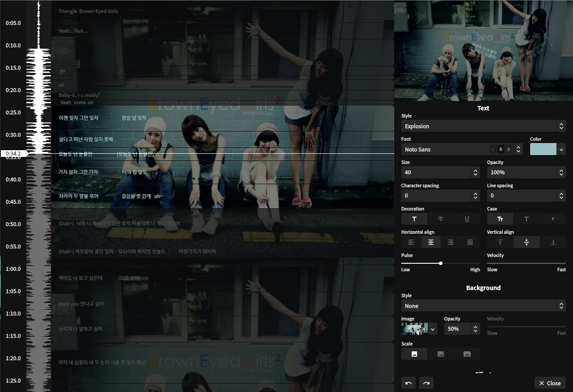Viewport: 573px width, 392px height.
Task: Click the 0:34.2 playhead time marker
Action: (x=13, y=153)
